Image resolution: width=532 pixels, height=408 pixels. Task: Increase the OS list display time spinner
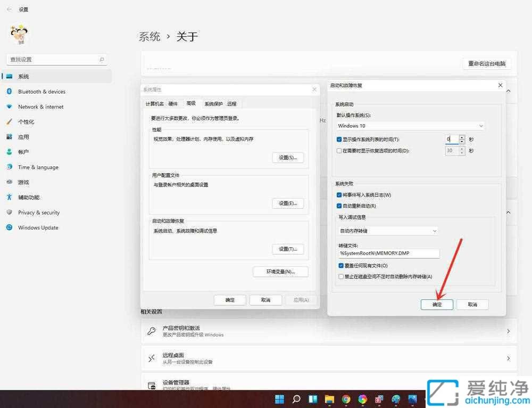[x=462, y=137]
